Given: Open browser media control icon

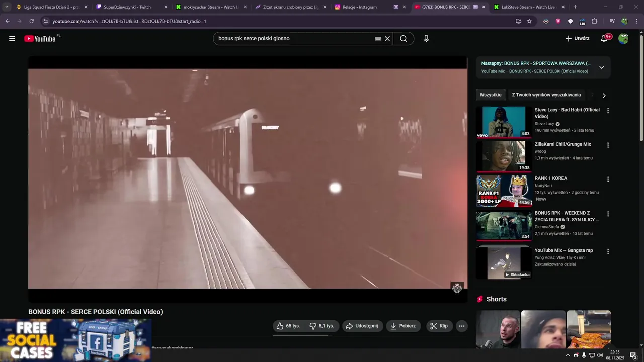Looking at the screenshot, I should pyautogui.click(x=612, y=21).
